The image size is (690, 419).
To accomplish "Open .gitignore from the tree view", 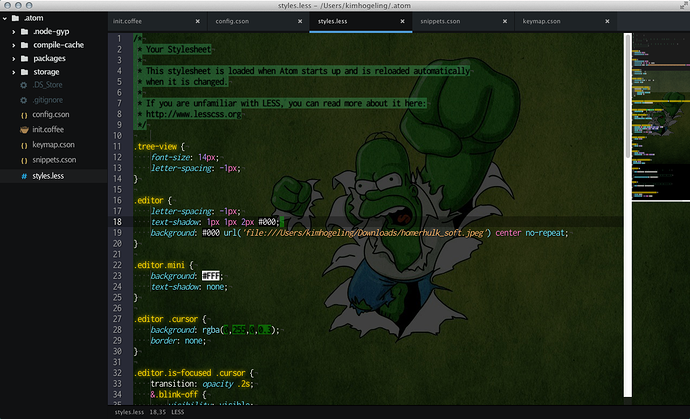I will pos(48,100).
